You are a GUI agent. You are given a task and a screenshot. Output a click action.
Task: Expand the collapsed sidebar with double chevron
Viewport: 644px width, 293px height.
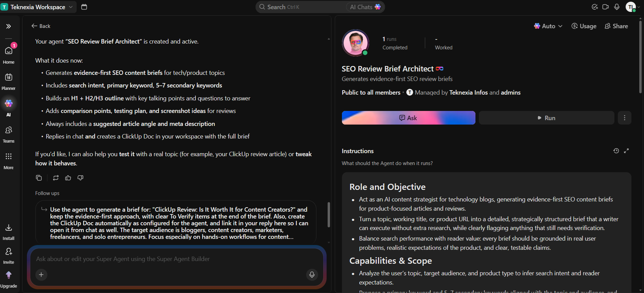coord(9,26)
